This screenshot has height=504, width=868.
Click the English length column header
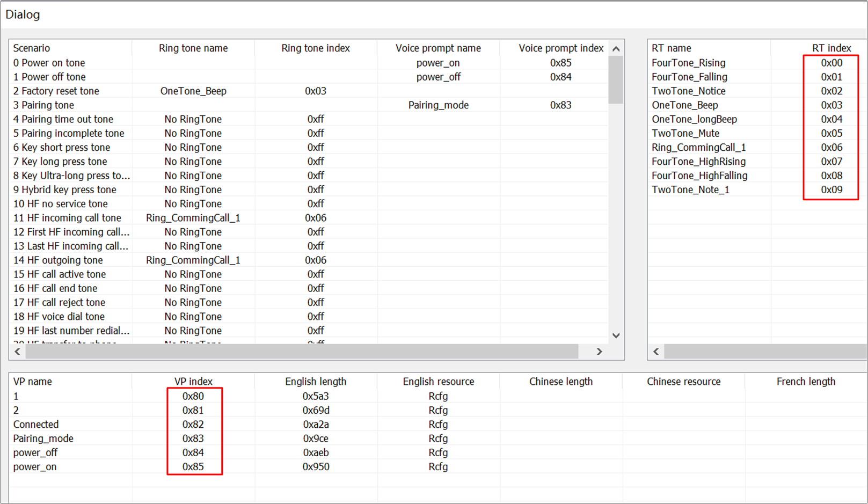coord(316,382)
